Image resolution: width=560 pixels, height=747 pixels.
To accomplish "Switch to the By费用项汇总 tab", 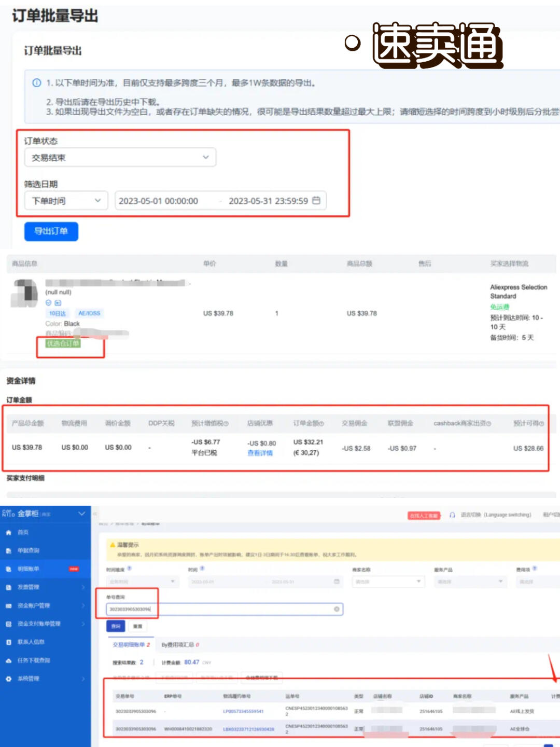I will [180, 645].
